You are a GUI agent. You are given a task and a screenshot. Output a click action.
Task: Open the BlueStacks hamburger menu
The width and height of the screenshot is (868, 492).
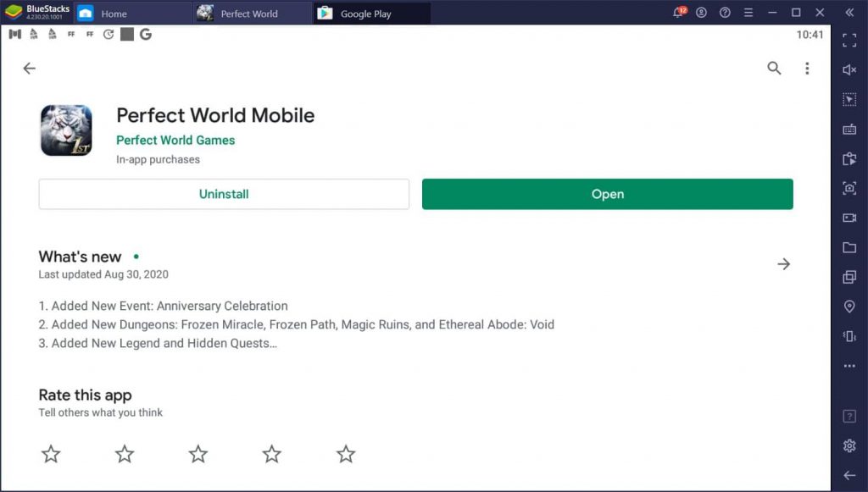point(748,12)
